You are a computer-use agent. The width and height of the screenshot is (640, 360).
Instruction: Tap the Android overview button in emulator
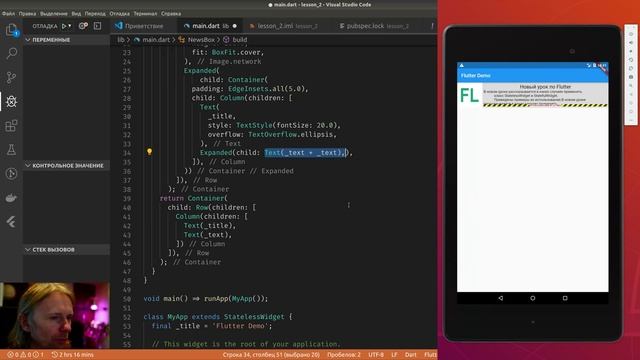(x=565, y=298)
